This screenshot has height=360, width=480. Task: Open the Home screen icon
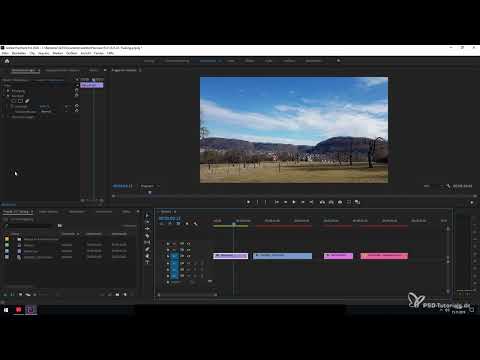pos(7,61)
